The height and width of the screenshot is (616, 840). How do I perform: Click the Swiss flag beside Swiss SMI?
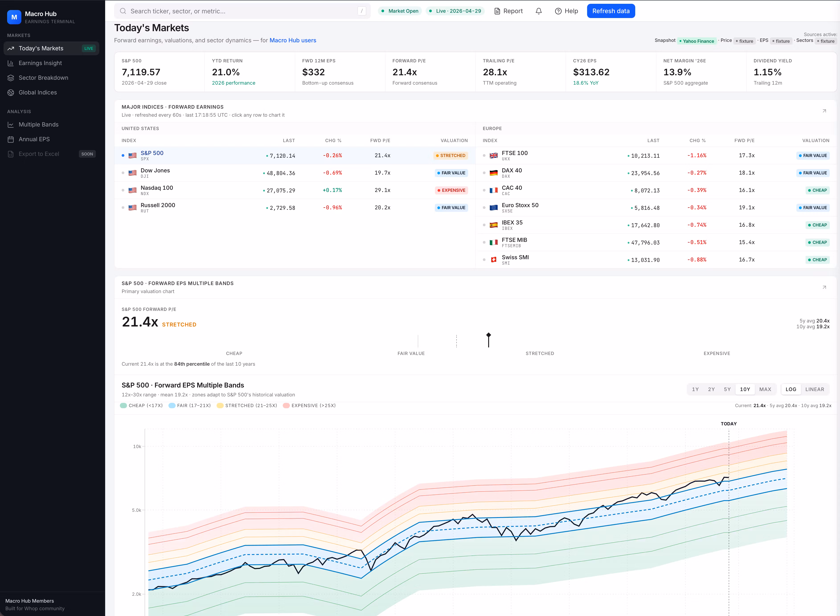click(x=494, y=259)
